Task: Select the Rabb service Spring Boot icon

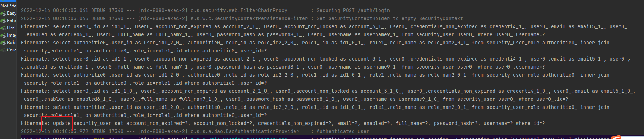Action: click(x=3, y=43)
